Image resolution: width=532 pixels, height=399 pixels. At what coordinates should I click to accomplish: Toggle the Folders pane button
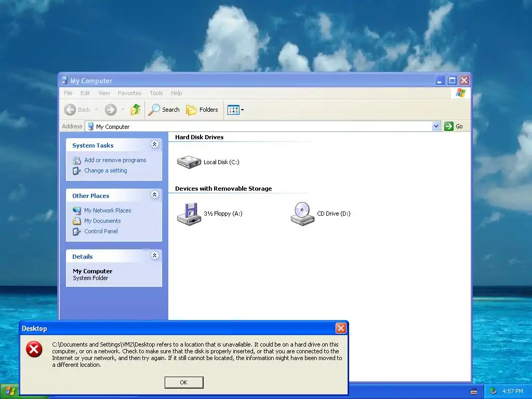(202, 110)
